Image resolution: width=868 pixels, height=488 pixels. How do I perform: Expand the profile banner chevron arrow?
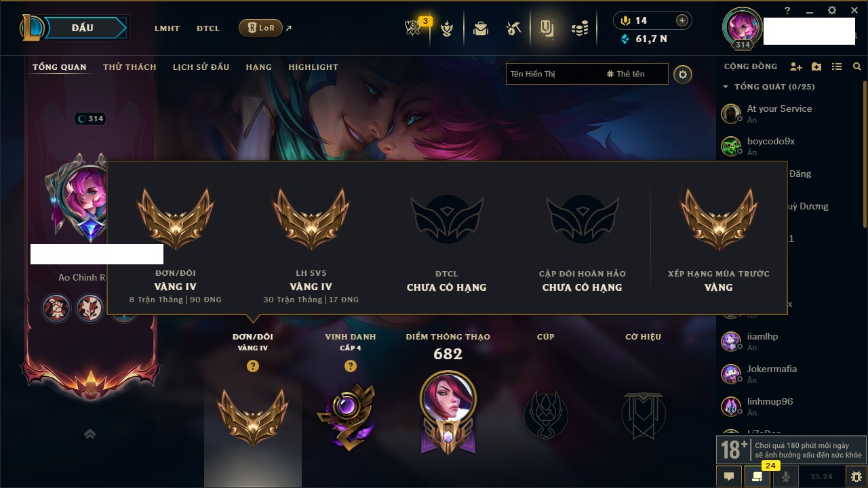pyautogui.click(x=90, y=434)
